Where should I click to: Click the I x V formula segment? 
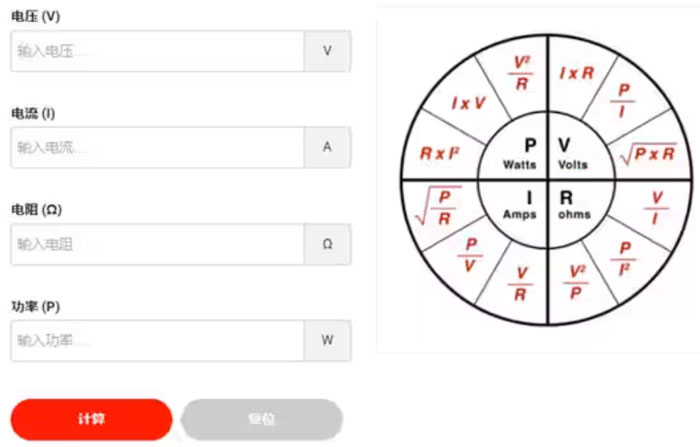click(x=468, y=104)
